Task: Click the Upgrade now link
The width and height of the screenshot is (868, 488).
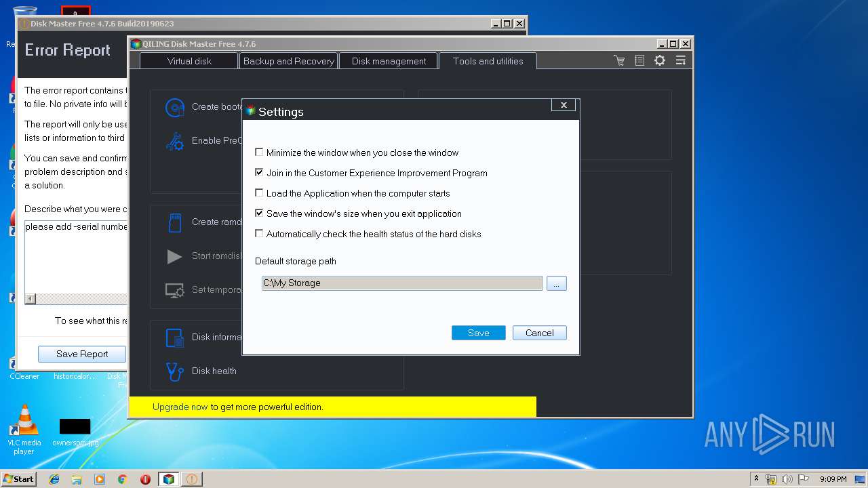Action: pyautogui.click(x=180, y=407)
